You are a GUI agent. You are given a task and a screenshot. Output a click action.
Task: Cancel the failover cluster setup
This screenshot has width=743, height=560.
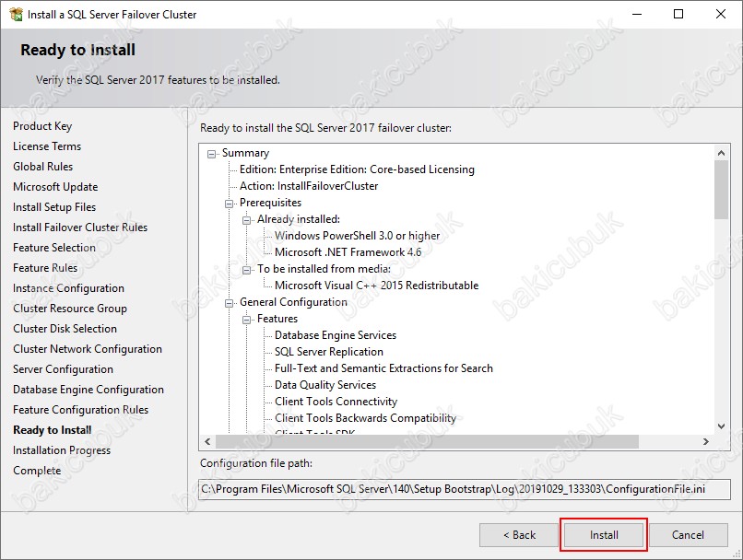click(688, 535)
